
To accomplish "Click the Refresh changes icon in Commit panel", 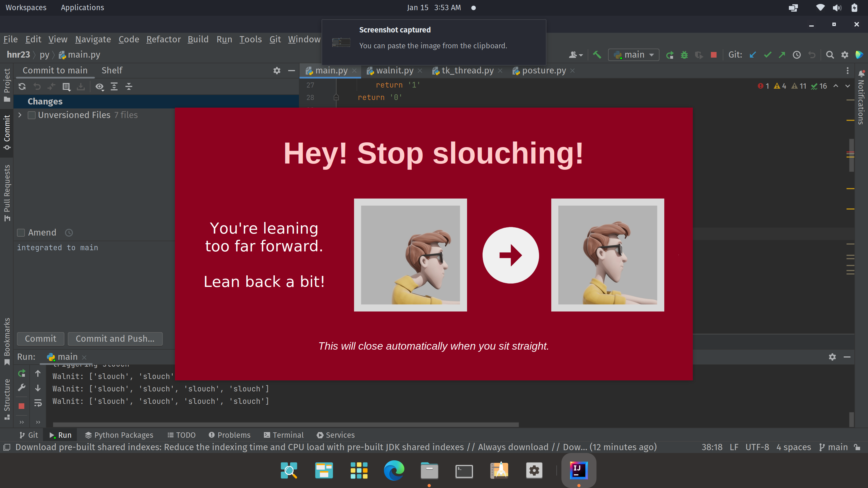I will coord(22,86).
